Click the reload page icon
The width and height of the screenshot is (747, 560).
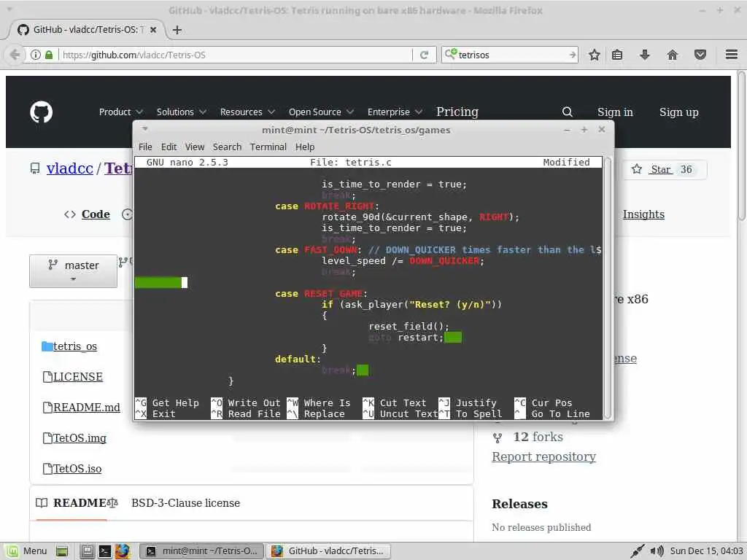[x=424, y=55]
